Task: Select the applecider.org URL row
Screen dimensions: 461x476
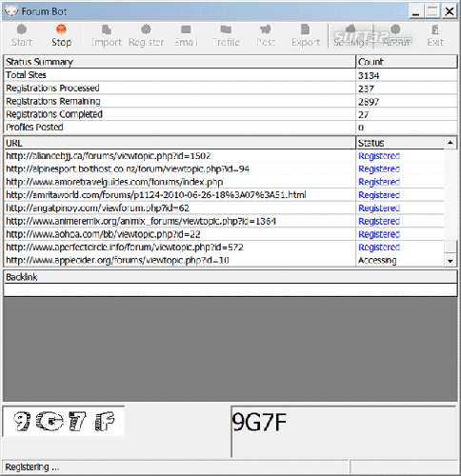Action: click(224, 260)
